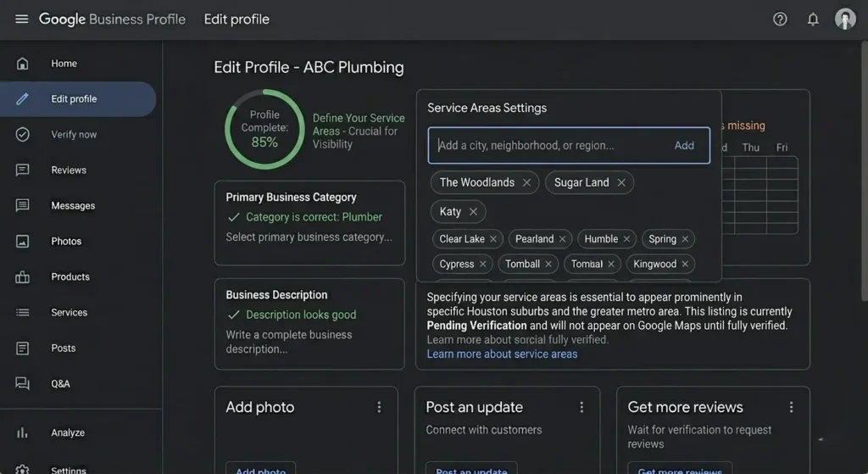Remove Kingwood service area chip

(685, 264)
